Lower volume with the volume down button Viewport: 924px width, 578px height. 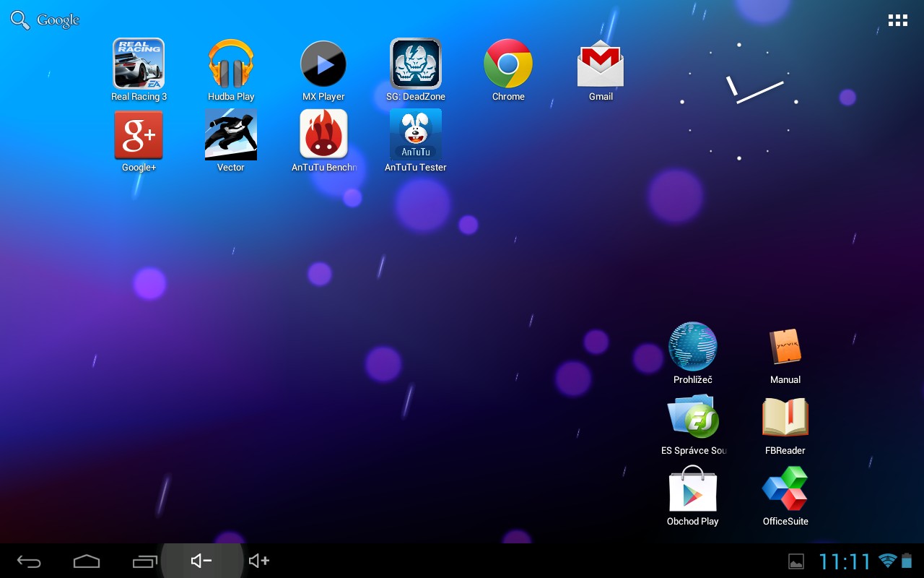click(201, 561)
